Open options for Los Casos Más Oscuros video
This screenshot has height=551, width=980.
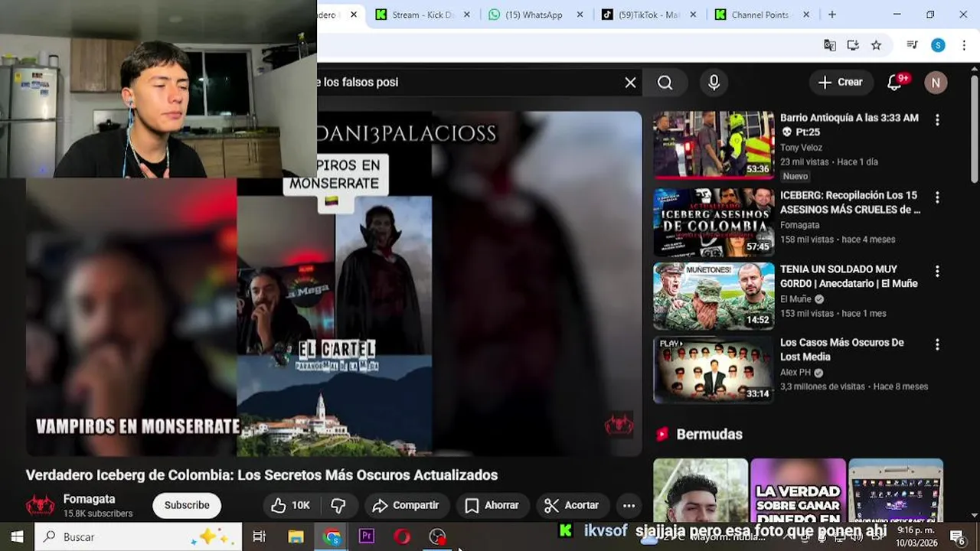point(937,345)
